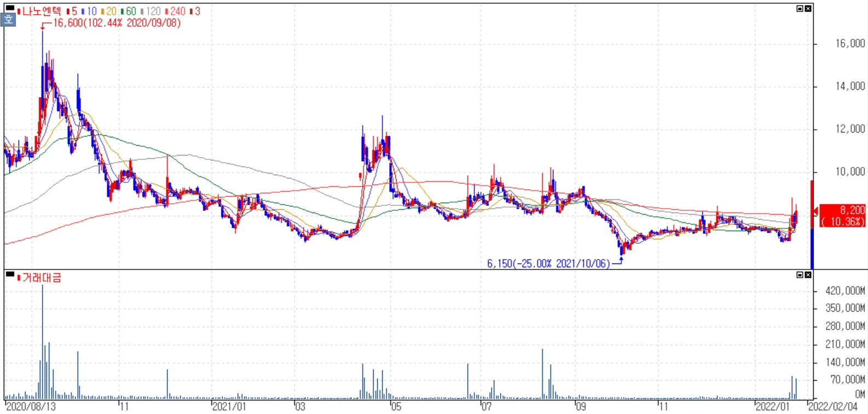Select the 120-day moving average legend
868x414 pixels.
coord(151,11)
